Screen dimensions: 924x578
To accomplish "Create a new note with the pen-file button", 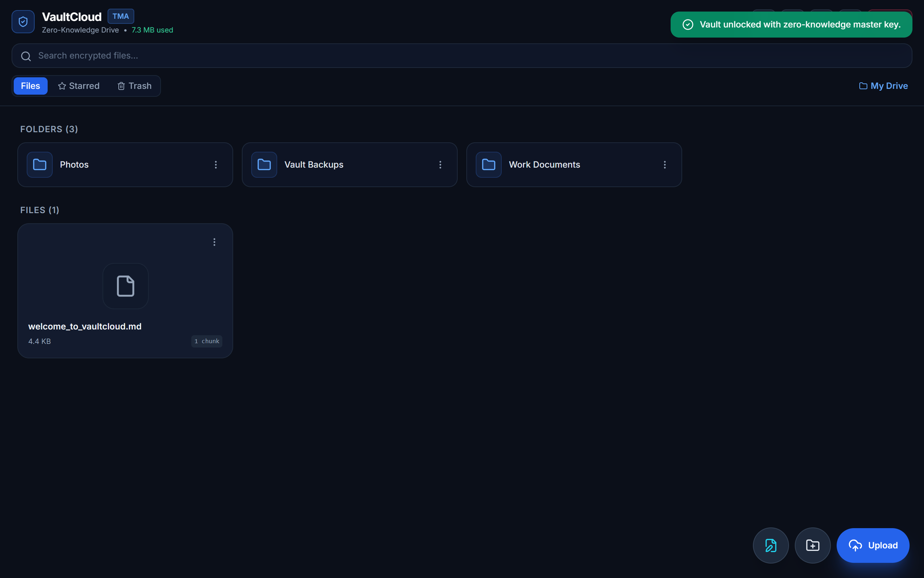I will tap(771, 545).
